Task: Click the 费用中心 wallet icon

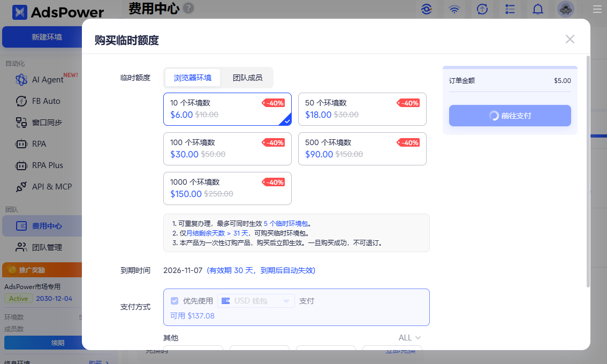Action: pyautogui.click(x=21, y=226)
